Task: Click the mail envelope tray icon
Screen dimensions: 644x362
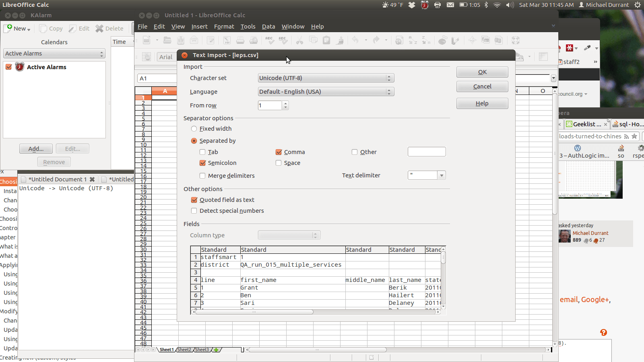Action: point(450,5)
